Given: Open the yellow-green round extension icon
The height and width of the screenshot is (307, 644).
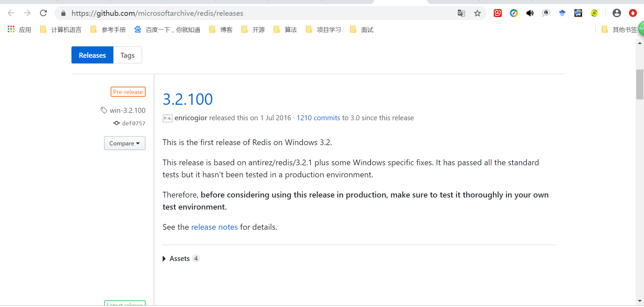Looking at the screenshot, I should (594, 13).
